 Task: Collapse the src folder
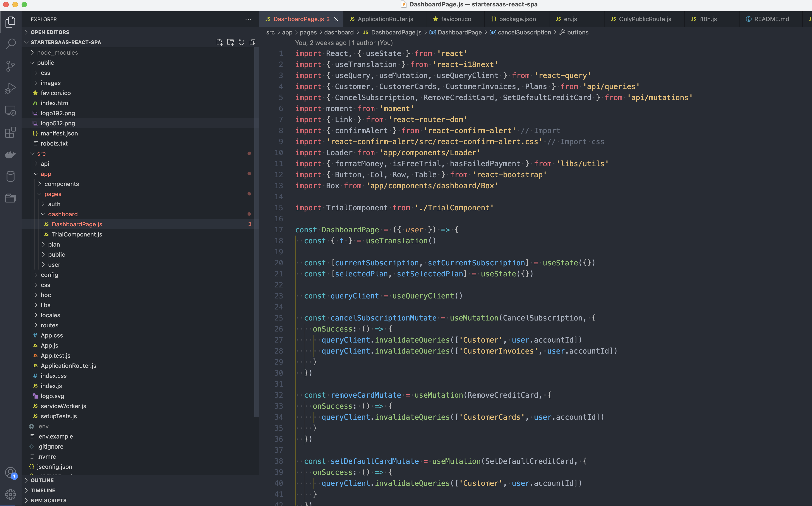coord(138,154)
